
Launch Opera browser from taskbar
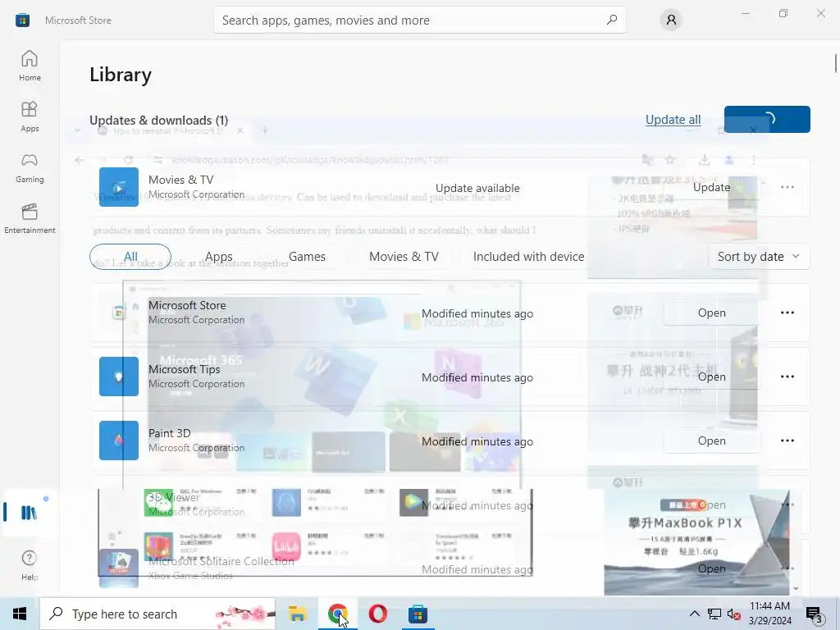(x=377, y=614)
